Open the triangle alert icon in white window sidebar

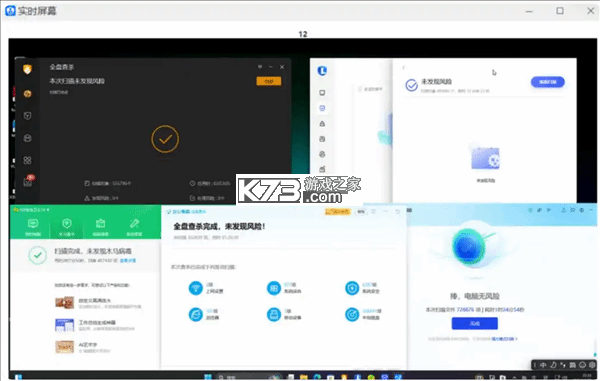coord(322,124)
